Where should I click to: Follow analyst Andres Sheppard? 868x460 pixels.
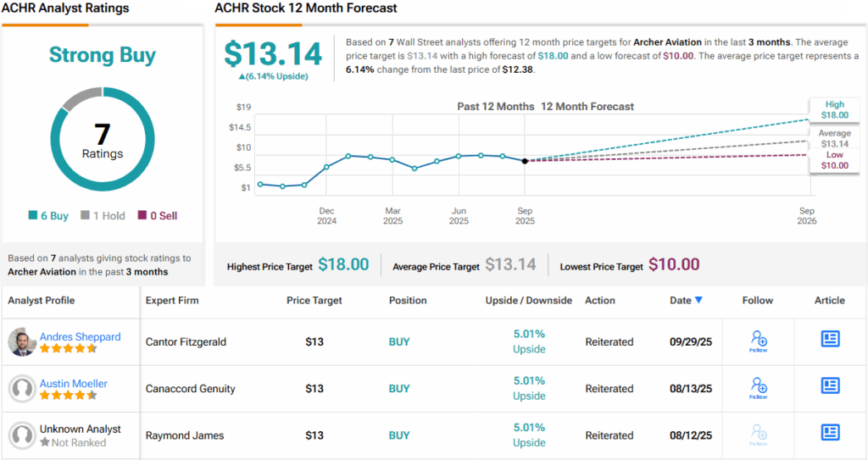click(x=759, y=341)
